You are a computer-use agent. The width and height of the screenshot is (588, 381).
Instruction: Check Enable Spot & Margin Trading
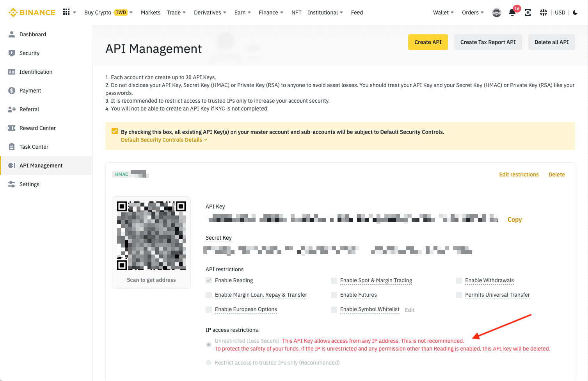(334, 280)
